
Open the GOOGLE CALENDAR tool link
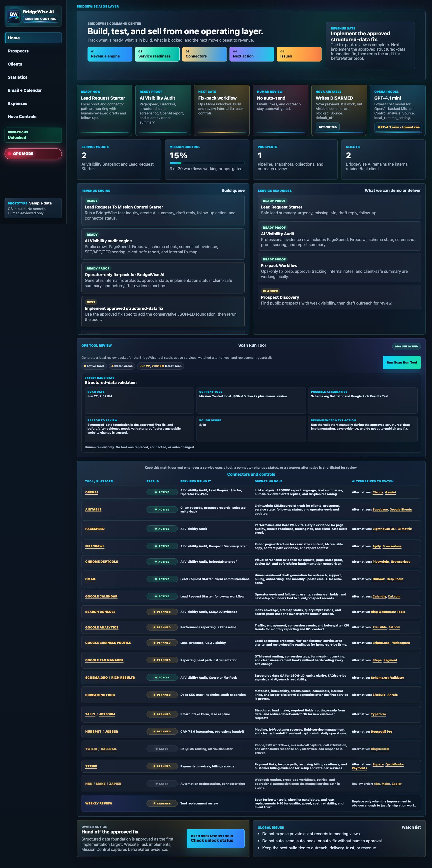tap(101, 596)
